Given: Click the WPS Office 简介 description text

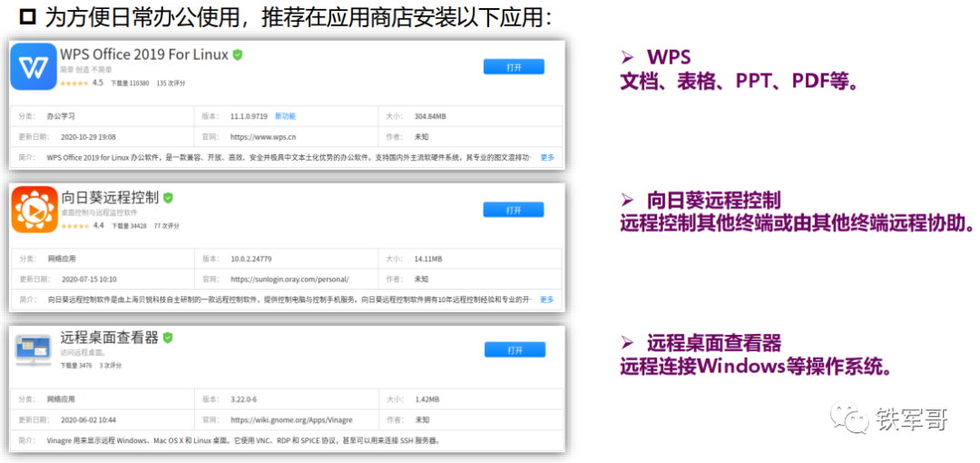Looking at the screenshot, I should 289,157.
